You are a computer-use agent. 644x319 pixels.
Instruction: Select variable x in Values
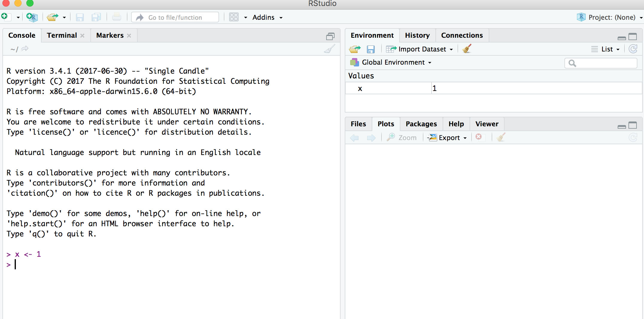360,88
